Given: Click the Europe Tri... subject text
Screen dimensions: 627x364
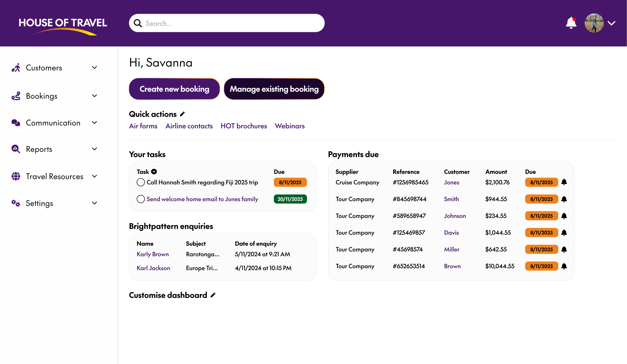Looking at the screenshot, I should pos(202,268).
